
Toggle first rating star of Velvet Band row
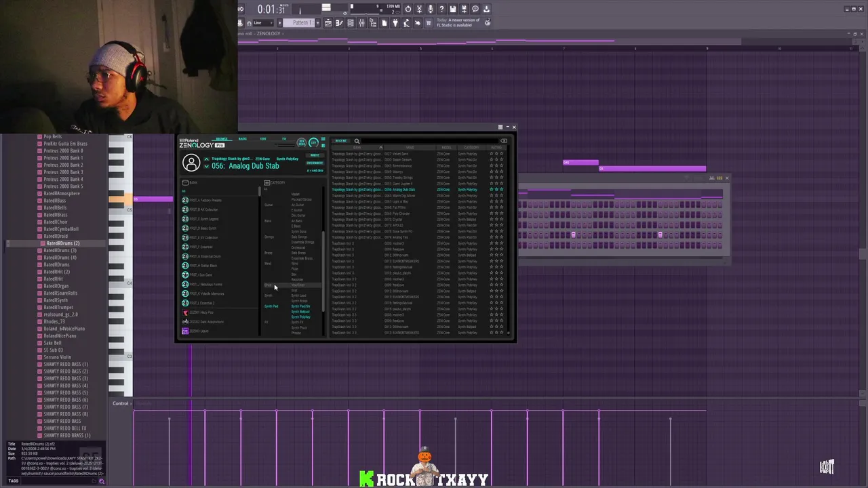491,154
